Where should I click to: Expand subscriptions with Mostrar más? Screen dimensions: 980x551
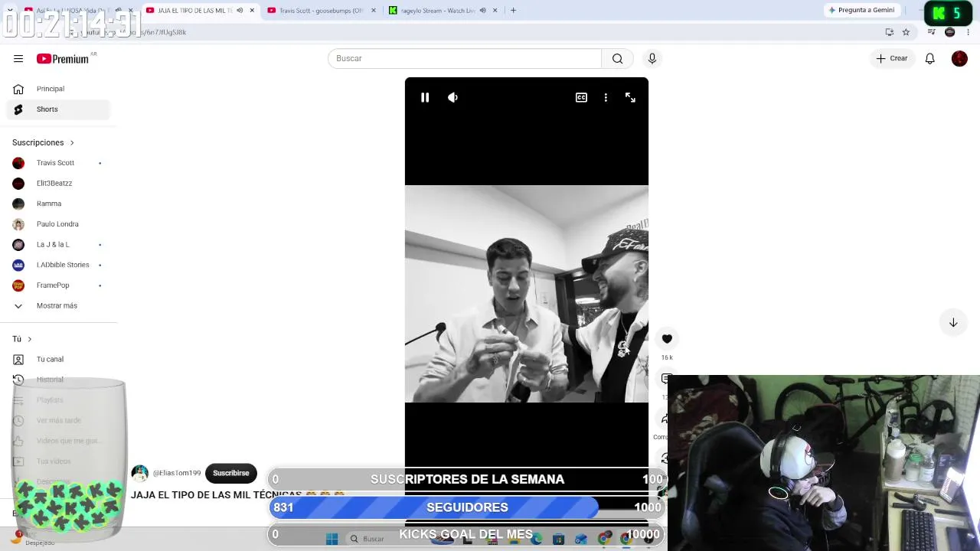[x=58, y=306]
